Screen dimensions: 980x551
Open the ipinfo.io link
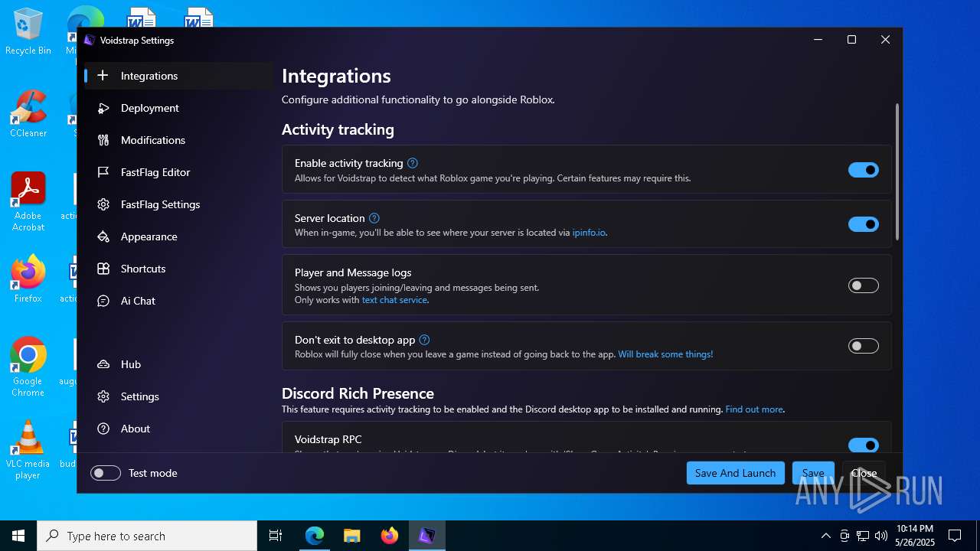tap(589, 233)
